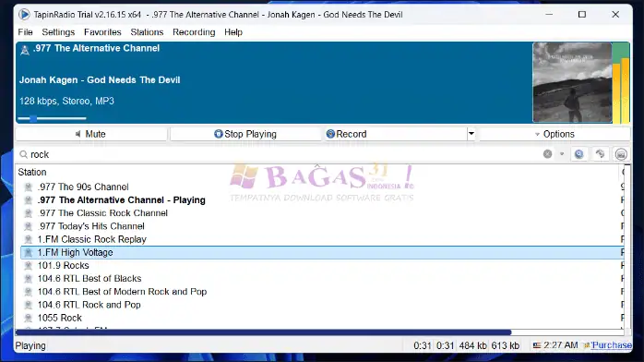Open the Record dropdown arrow

471,134
